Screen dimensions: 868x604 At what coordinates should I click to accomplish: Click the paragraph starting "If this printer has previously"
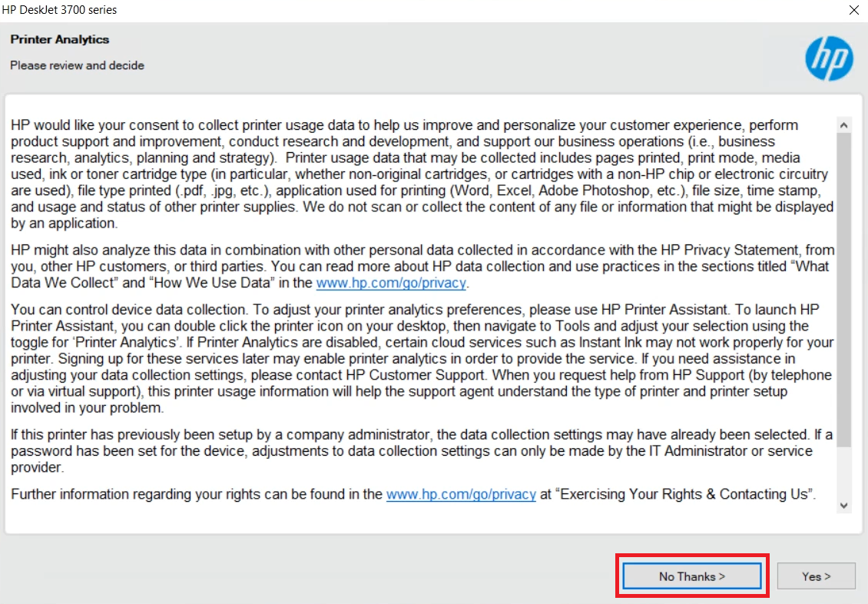click(422, 450)
